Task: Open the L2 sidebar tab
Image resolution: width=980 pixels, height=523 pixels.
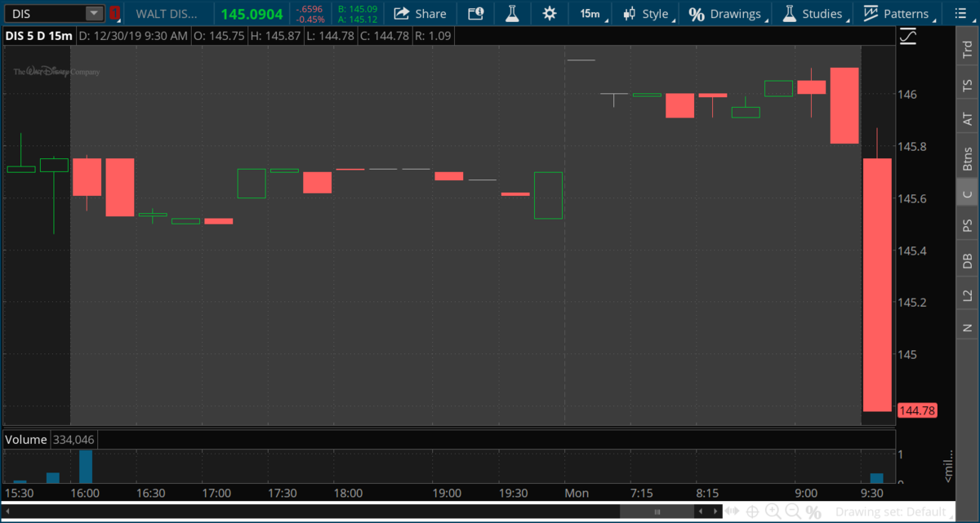Action: [968, 295]
